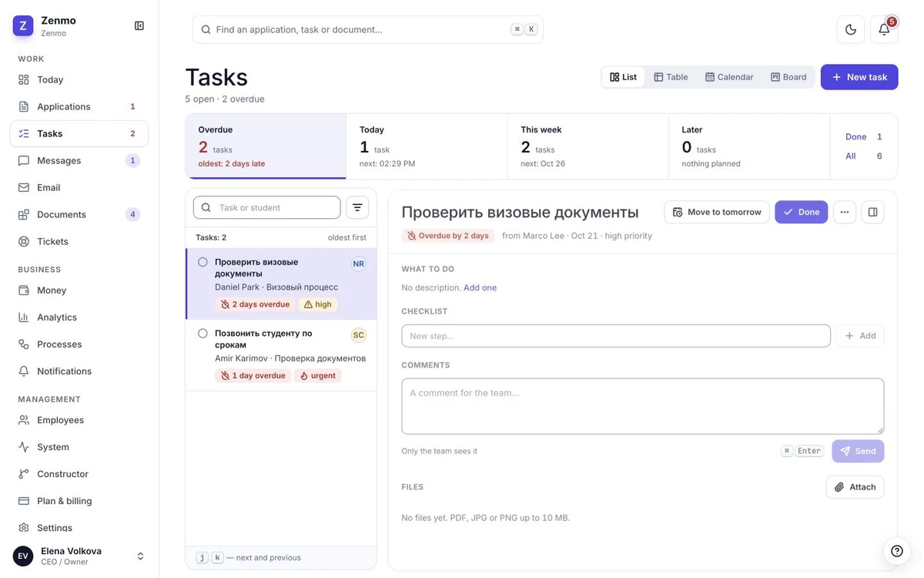Image resolution: width=924 pixels, height=578 pixels.
Task: Show Done tasks
Action: coord(863,136)
